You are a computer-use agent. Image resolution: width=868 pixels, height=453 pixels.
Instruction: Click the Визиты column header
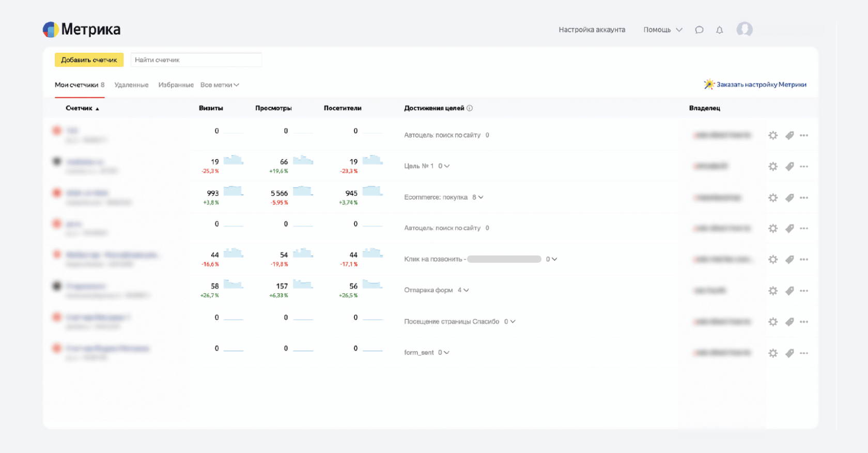pyautogui.click(x=211, y=108)
